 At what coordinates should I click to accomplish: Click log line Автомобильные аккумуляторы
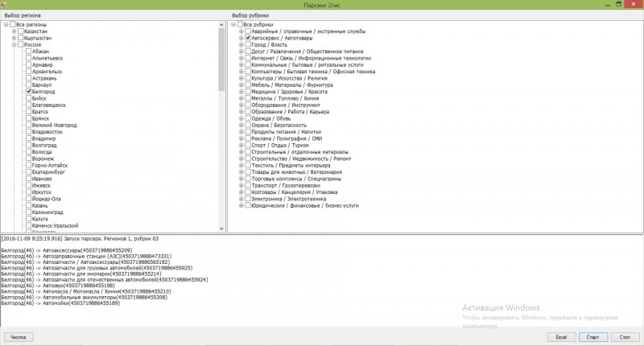85,297
